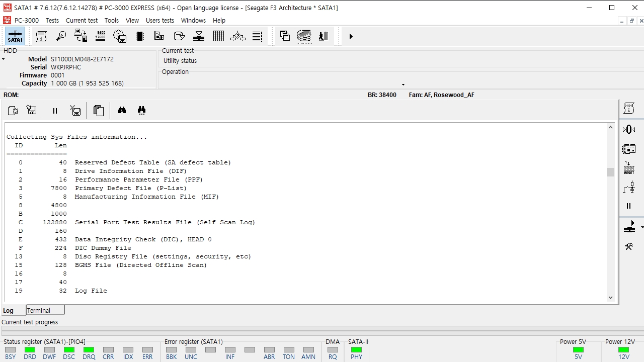Expand the Operation panel dropdown arrow
This screenshot has height=362, width=644.
pos(403,84)
